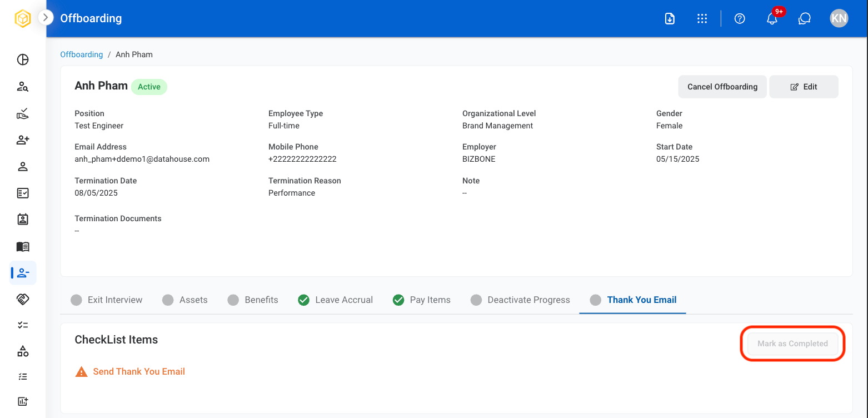Click the Cancel Offboarding button
The image size is (868, 418).
click(722, 87)
